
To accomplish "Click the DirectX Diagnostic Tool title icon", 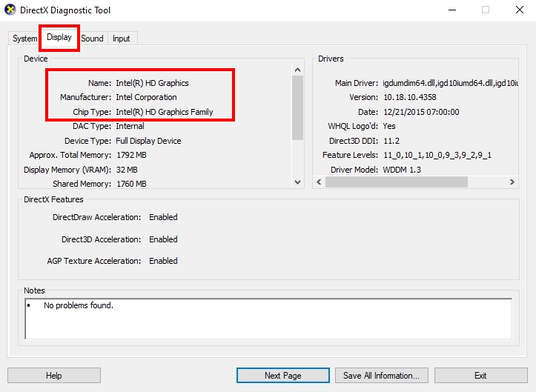I will (10, 10).
